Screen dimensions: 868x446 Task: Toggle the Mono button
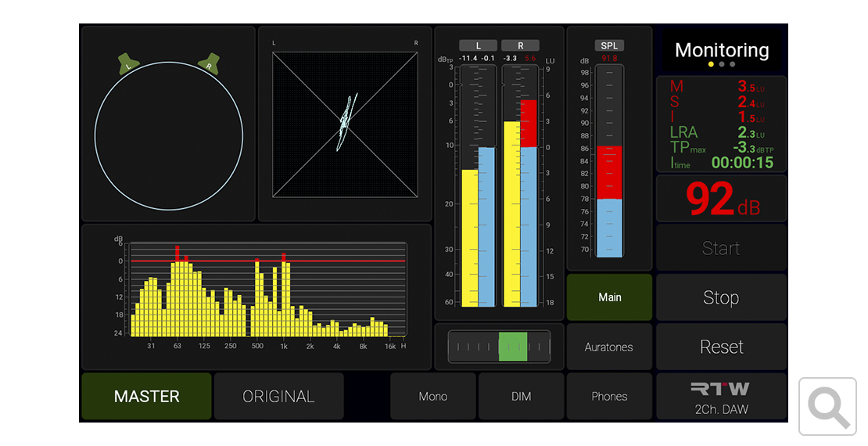tap(433, 397)
